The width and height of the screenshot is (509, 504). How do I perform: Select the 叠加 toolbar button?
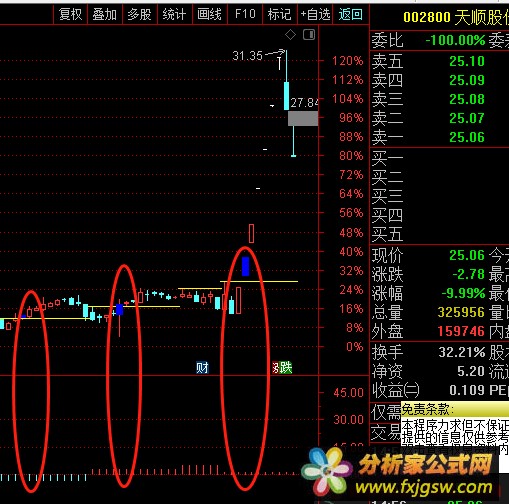tap(105, 14)
